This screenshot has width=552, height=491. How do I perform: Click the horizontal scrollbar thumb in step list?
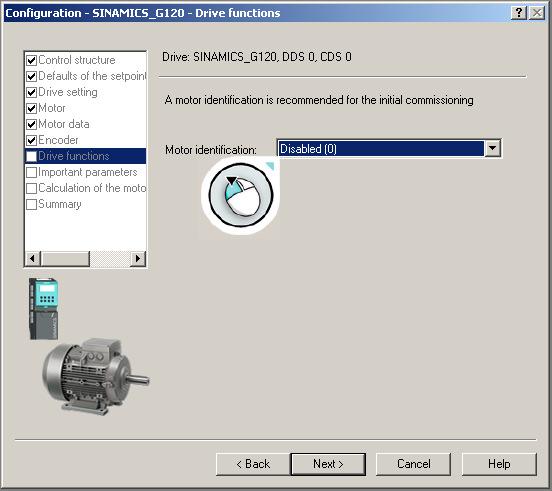click(65, 259)
